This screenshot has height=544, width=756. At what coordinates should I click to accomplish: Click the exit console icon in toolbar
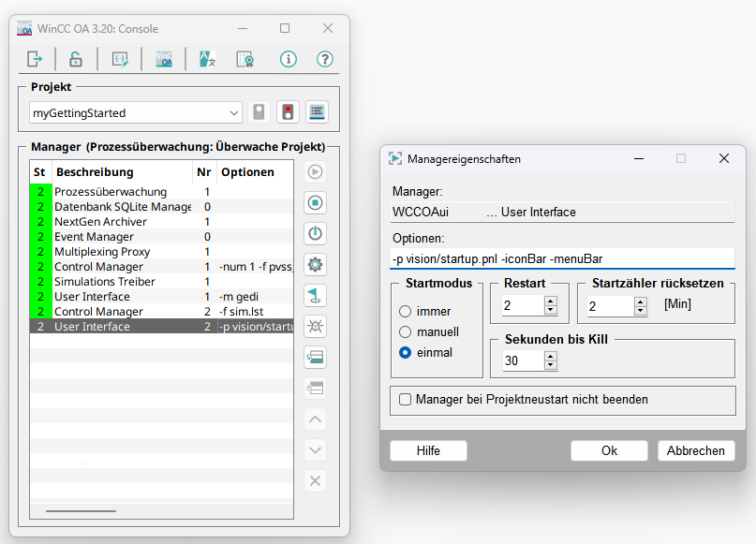35,59
